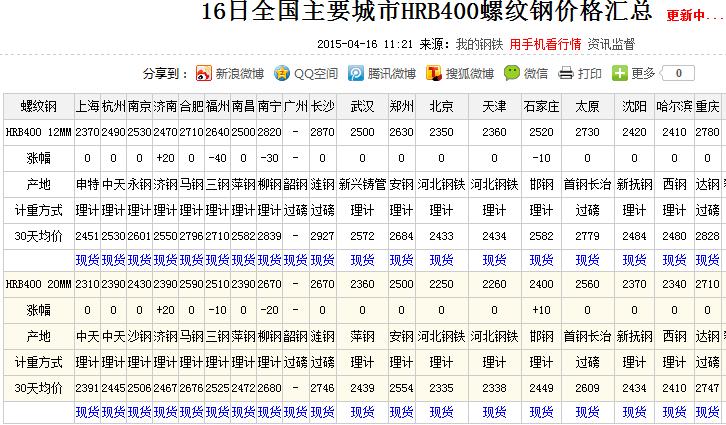
Task: Click the 我的钢铁 source link
Action: [479, 44]
